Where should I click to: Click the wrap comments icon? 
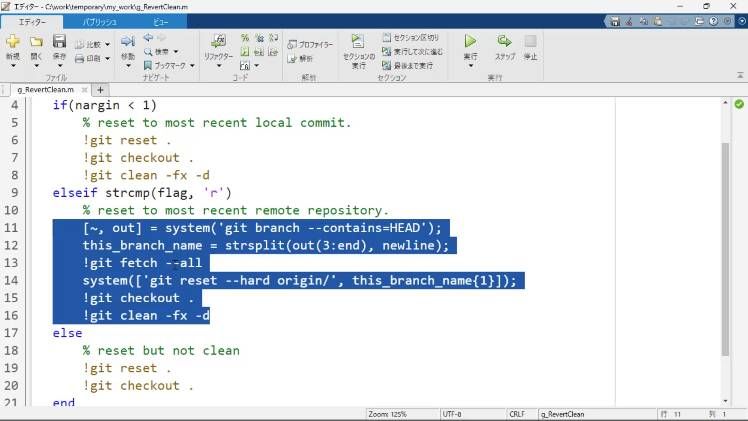click(273, 38)
